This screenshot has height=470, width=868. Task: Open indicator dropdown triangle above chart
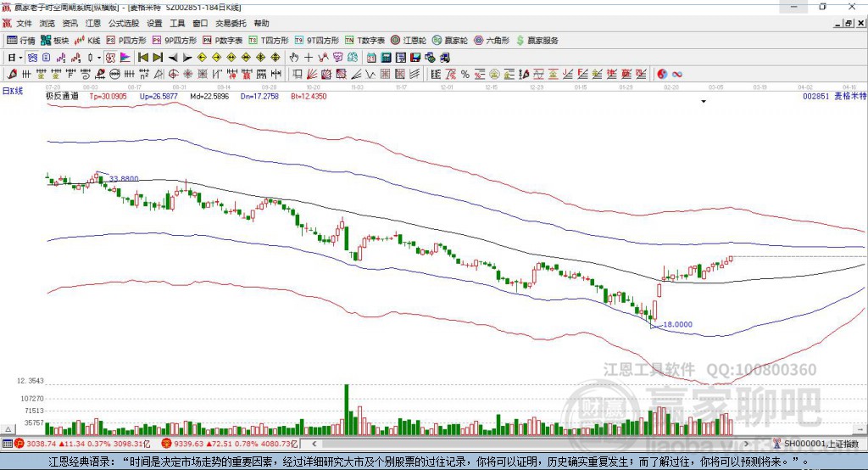click(x=704, y=102)
